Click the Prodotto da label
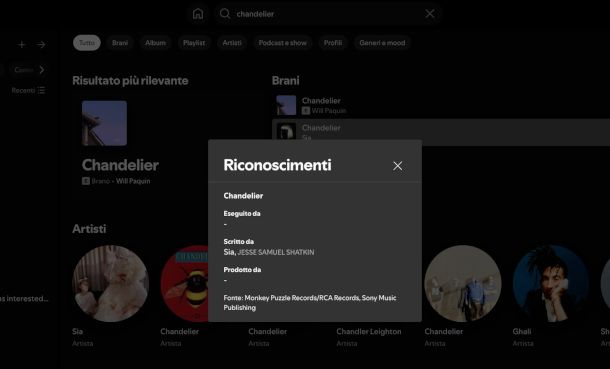The width and height of the screenshot is (610, 369). (242, 269)
